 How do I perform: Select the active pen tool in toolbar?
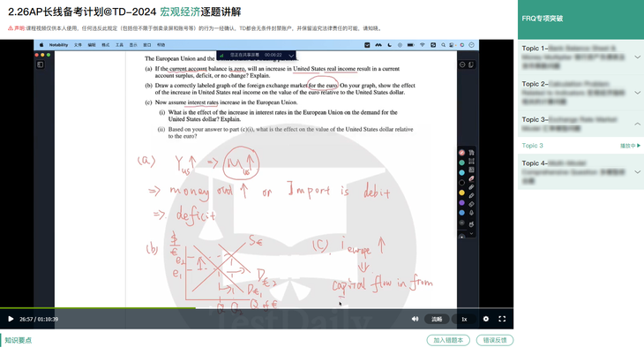coord(471,178)
